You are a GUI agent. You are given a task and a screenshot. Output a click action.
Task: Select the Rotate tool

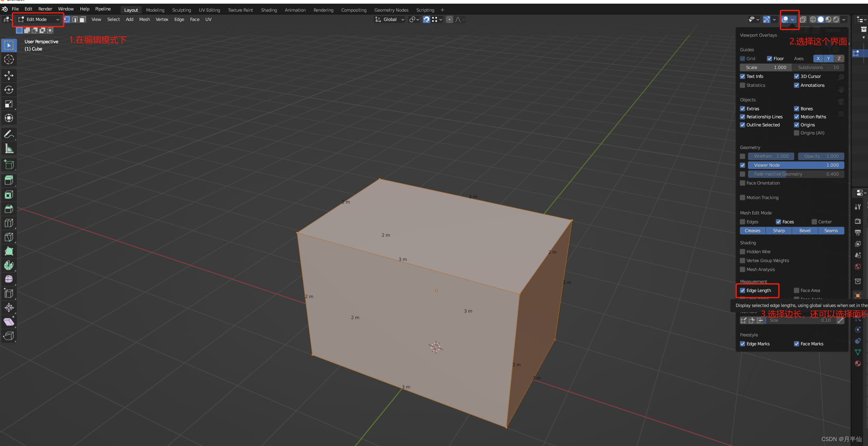click(9, 90)
